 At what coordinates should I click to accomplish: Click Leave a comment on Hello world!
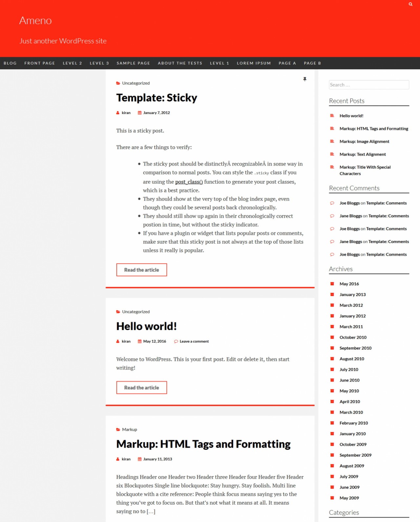(194, 341)
